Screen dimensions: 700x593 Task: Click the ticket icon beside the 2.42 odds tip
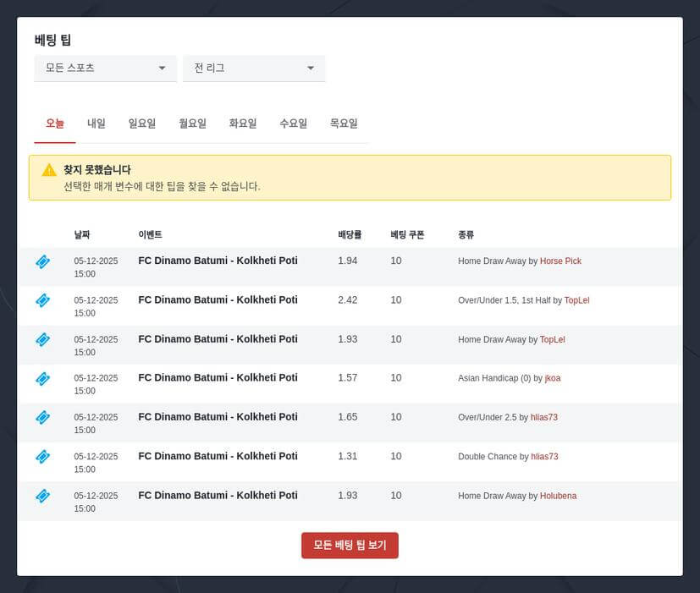[42, 300]
